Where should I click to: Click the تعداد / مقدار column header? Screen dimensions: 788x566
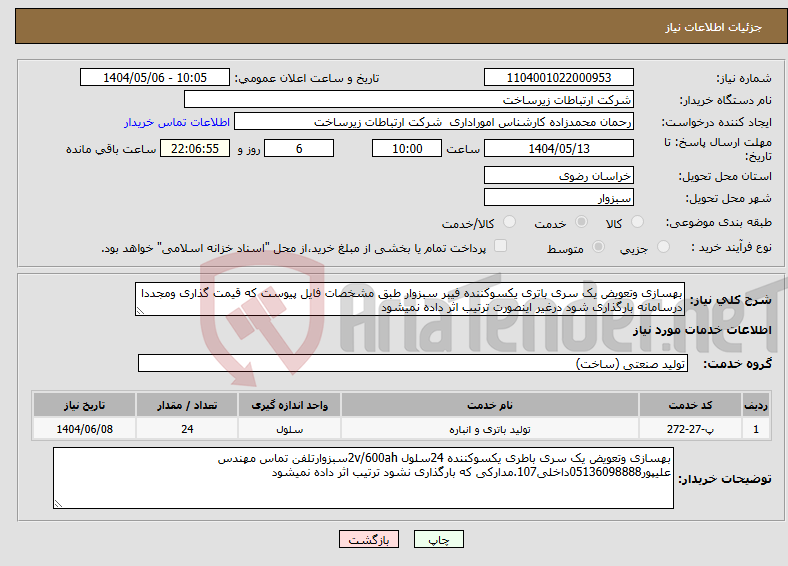187,405
